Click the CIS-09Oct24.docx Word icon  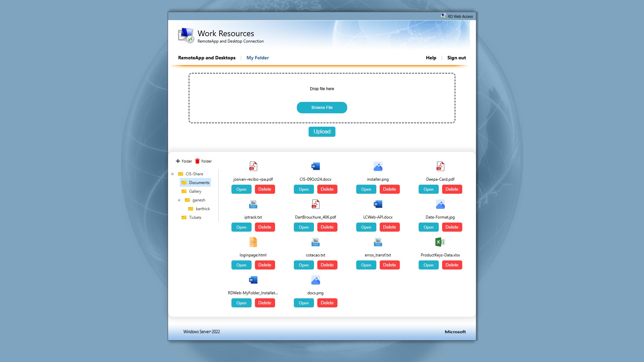(x=316, y=166)
